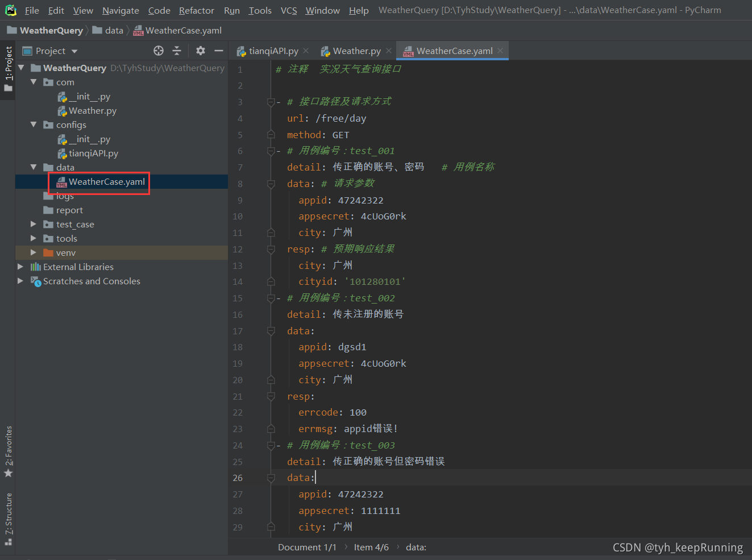
Task: Select tianqiAPI.py in project tree
Action: [x=88, y=153]
